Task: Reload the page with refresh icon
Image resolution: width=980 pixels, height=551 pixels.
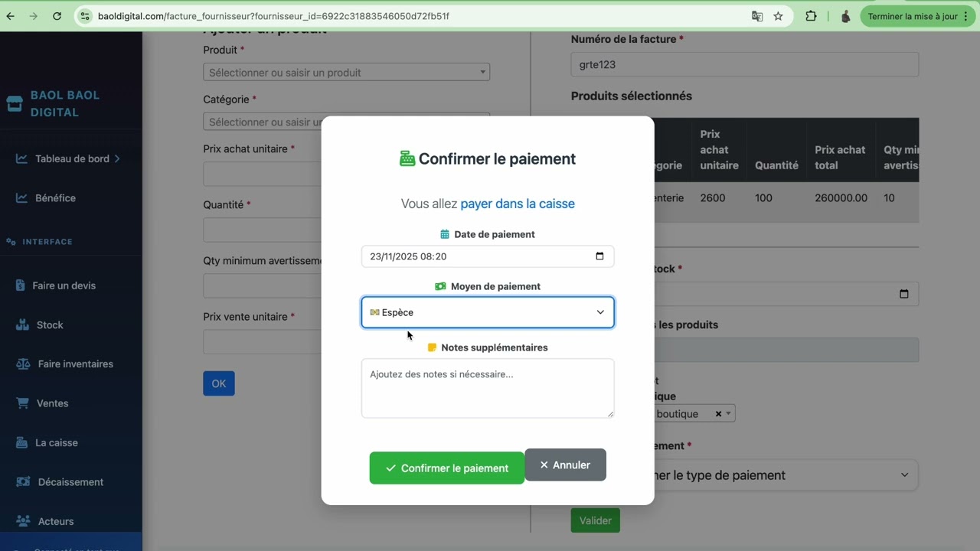Action: [57, 16]
